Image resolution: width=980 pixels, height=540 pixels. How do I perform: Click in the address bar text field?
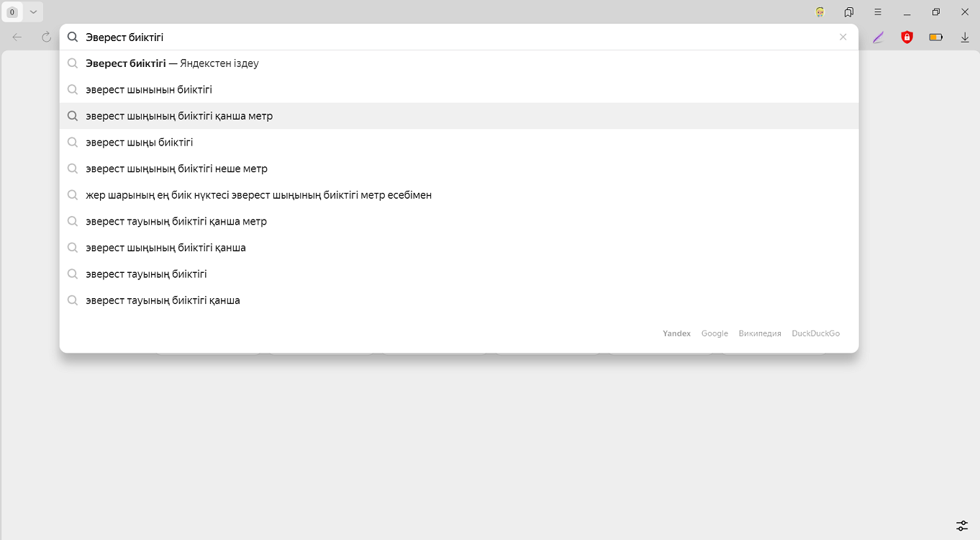point(432,37)
